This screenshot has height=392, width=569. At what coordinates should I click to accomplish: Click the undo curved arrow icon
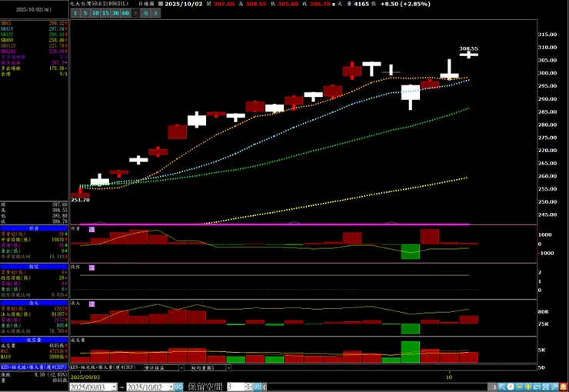[537, 387]
